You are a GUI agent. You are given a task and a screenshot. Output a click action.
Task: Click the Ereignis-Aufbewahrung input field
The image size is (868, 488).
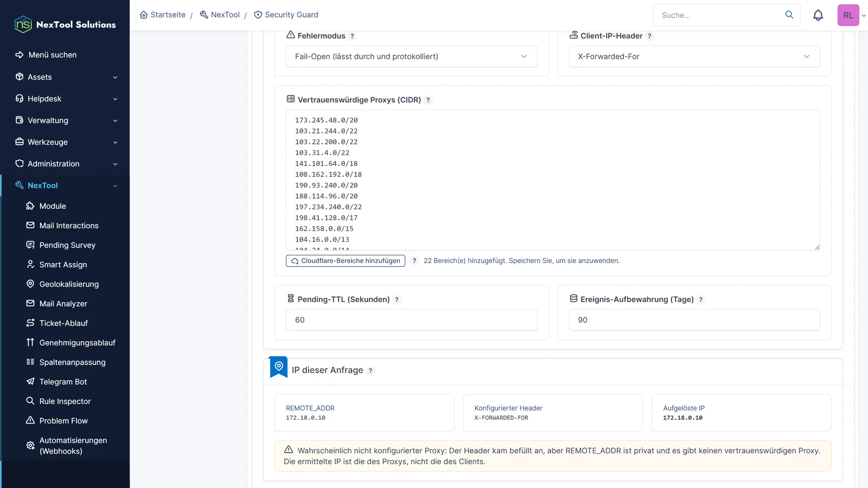click(x=694, y=320)
